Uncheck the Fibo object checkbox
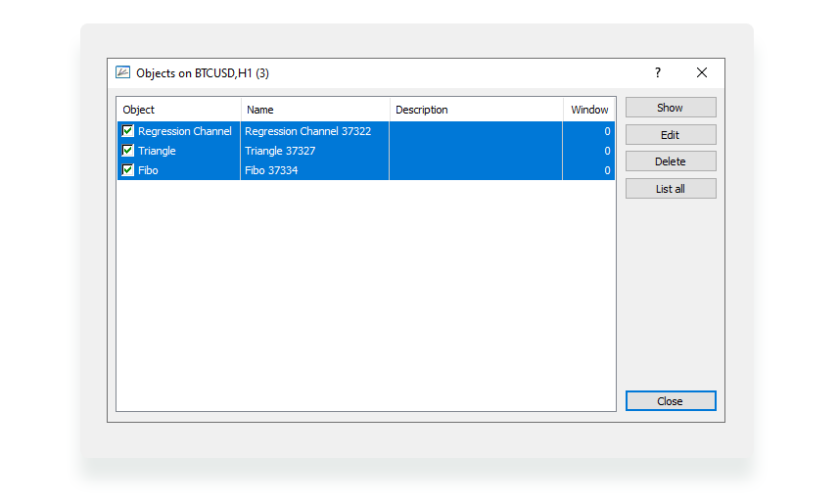The height and width of the screenshot is (504, 839). click(x=127, y=169)
